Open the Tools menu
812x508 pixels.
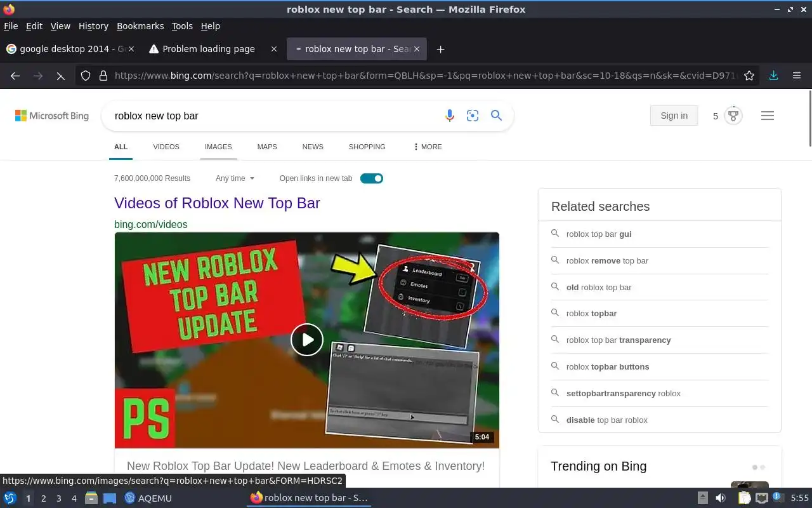click(182, 26)
